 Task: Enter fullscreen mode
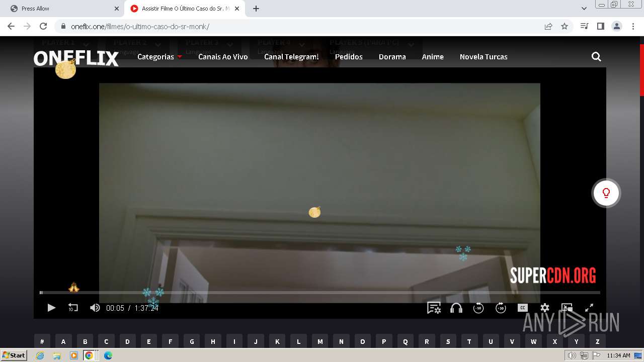pyautogui.click(x=589, y=308)
